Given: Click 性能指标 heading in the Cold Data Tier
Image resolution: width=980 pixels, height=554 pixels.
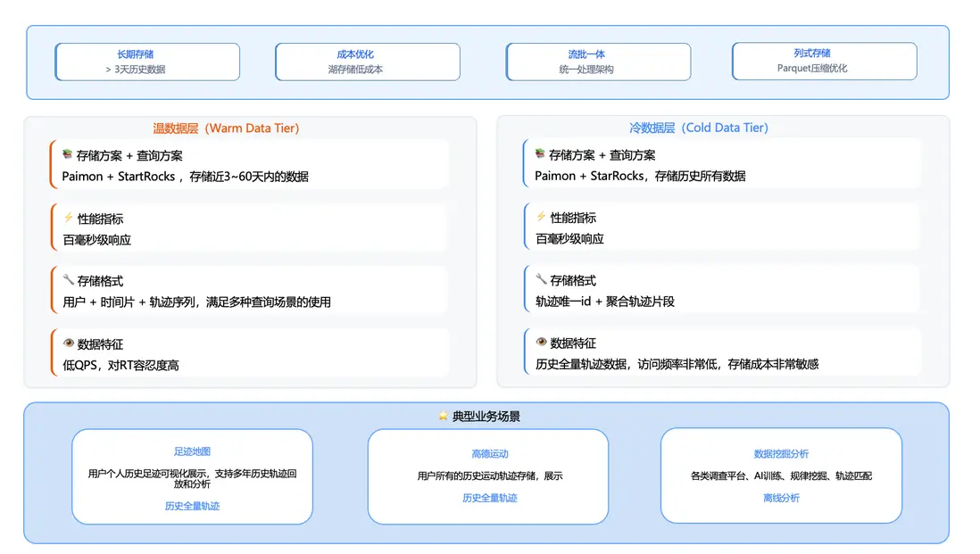Looking at the screenshot, I should pos(573,218).
